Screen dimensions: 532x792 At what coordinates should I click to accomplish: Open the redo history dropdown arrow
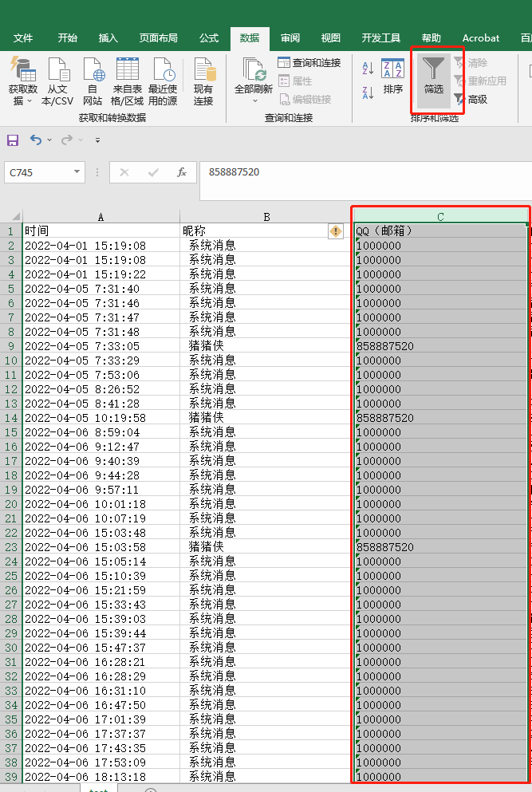(x=81, y=140)
